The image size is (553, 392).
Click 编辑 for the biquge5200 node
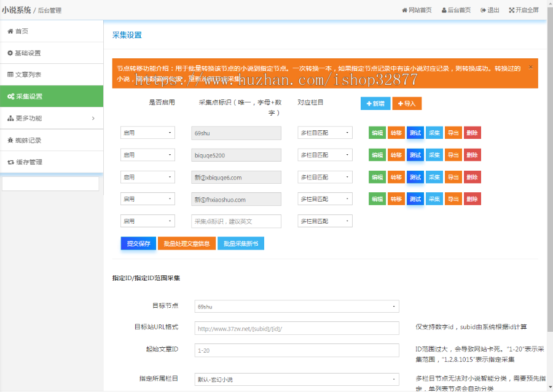coord(377,155)
